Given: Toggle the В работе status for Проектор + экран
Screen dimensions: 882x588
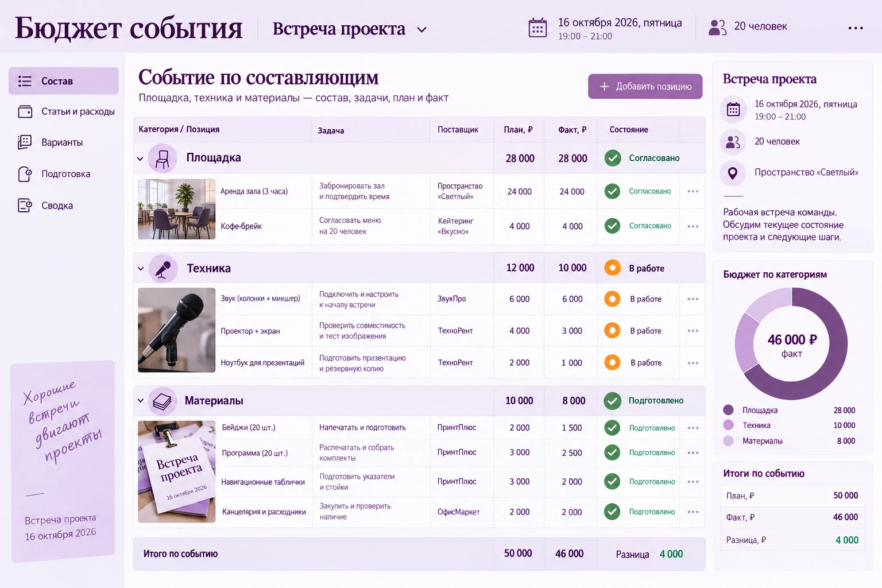Looking at the screenshot, I should [x=613, y=331].
